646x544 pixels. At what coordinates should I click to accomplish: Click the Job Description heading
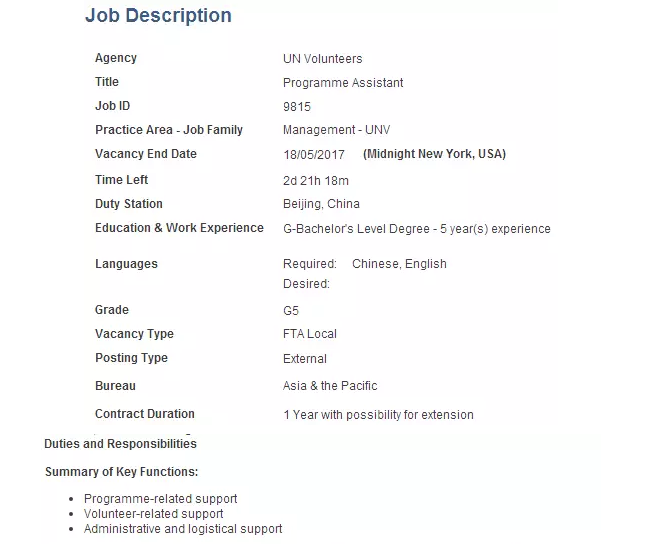pos(158,16)
